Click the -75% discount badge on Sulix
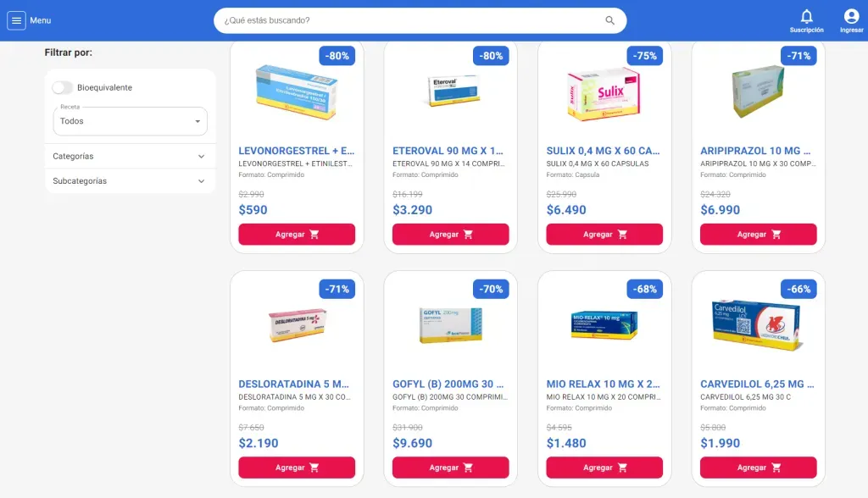The height and width of the screenshot is (498, 868). click(645, 56)
